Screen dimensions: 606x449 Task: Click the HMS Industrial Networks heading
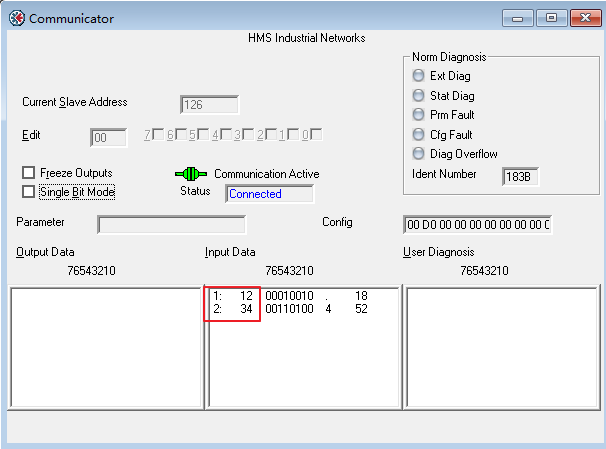point(307,38)
